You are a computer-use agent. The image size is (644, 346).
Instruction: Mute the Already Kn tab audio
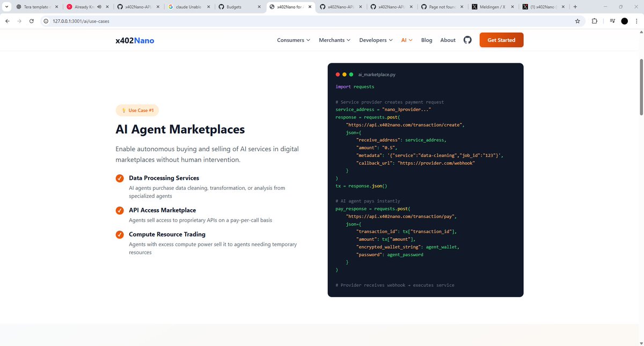point(99,7)
